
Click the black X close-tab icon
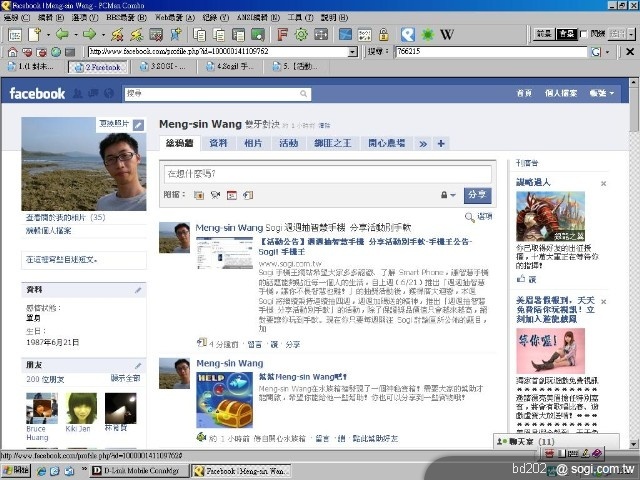[x=630, y=51]
